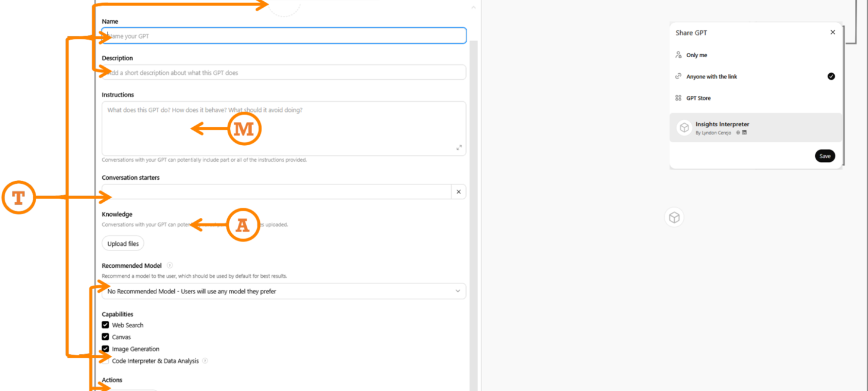Open the Recommended Model dropdown
This screenshot has height=391, width=868.
[284, 291]
